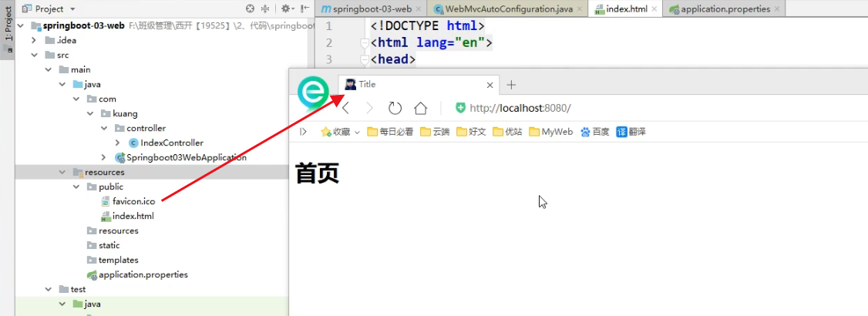This screenshot has height=316, width=868.
Task: Close the Title browser tab
Action: tap(490, 86)
